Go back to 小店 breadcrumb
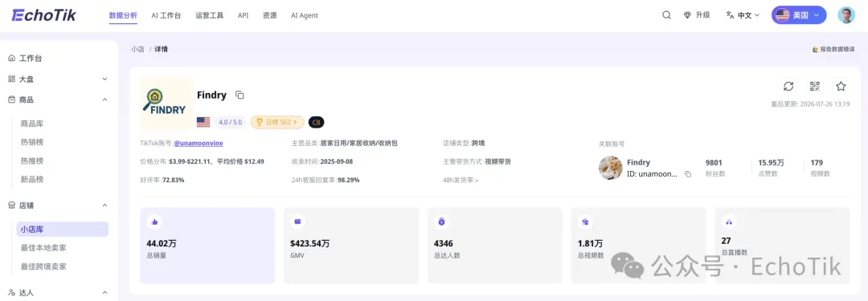Viewport: 868px width, 301px height. (x=138, y=49)
